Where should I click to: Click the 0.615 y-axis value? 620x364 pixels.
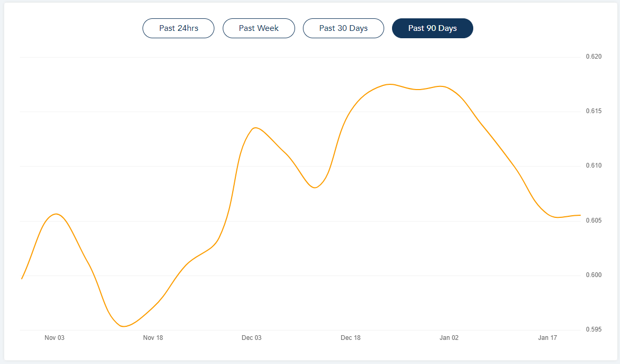593,112
